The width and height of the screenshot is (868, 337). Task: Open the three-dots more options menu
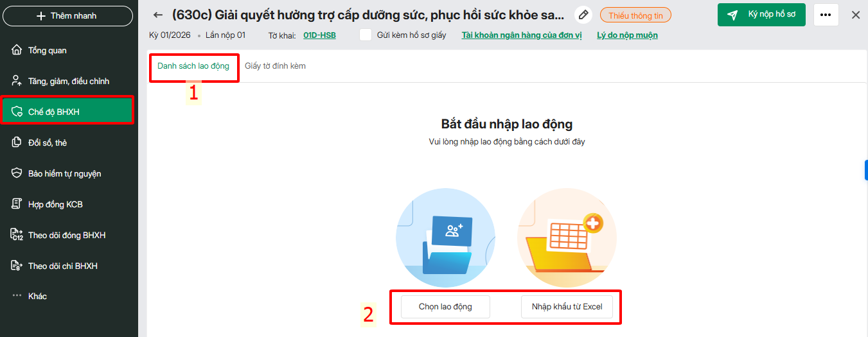pyautogui.click(x=826, y=15)
